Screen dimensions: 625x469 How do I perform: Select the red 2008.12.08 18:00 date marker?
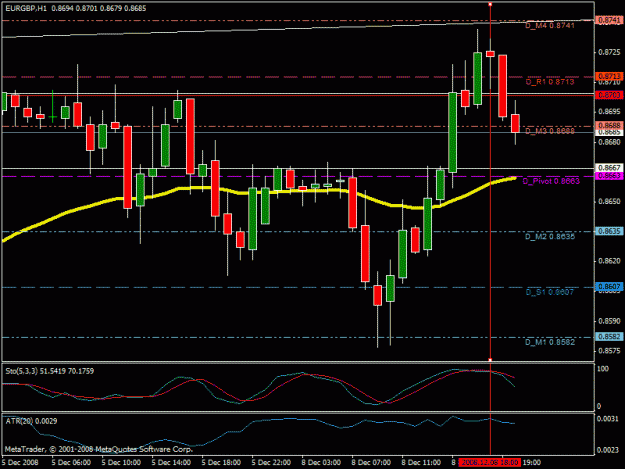pyautogui.click(x=489, y=463)
